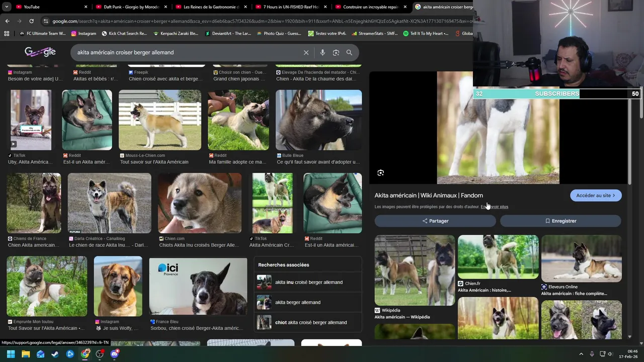The image size is (644, 362).
Task: Open the StreamerStats bookmark
Action: click(375, 34)
